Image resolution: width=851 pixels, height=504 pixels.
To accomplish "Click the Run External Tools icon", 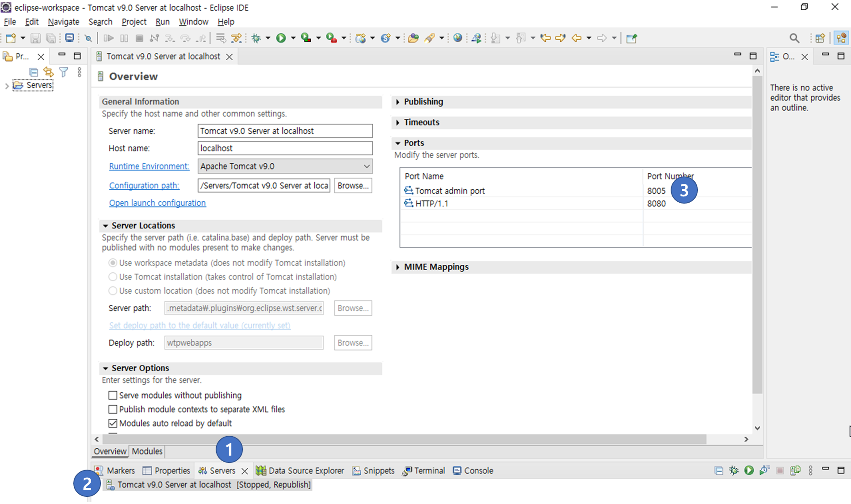I will click(x=331, y=38).
